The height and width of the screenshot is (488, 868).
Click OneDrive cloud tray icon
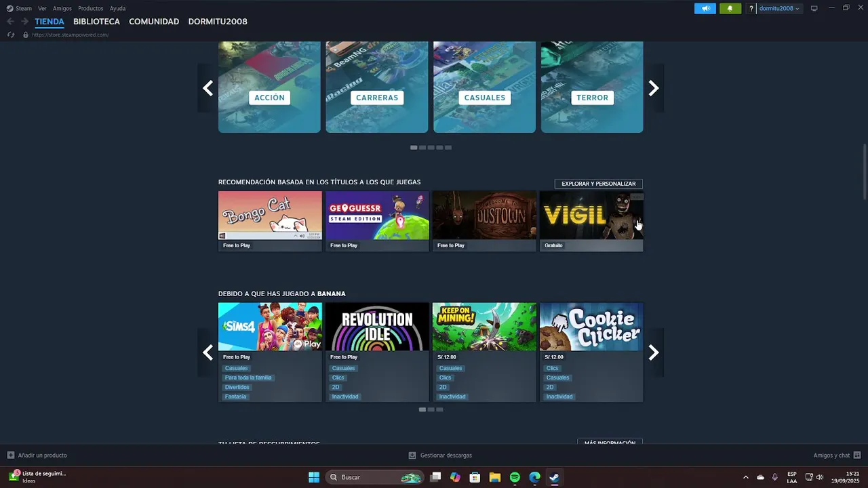[760, 477]
